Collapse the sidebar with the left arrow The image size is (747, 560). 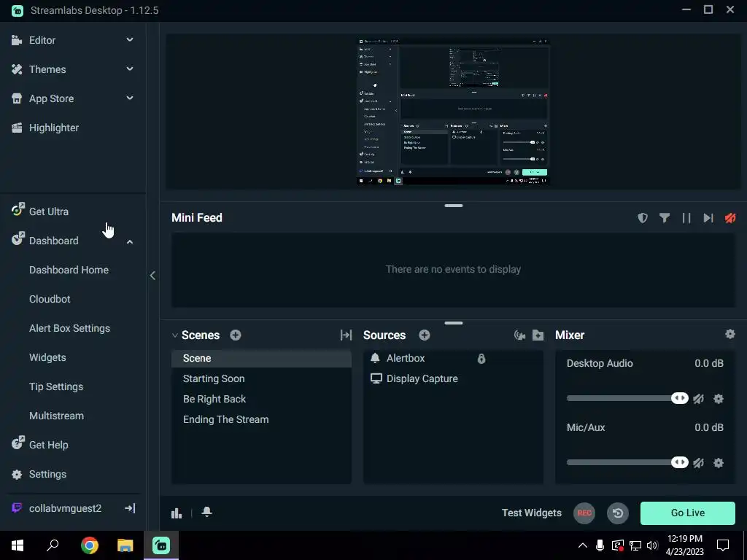[x=152, y=275]
